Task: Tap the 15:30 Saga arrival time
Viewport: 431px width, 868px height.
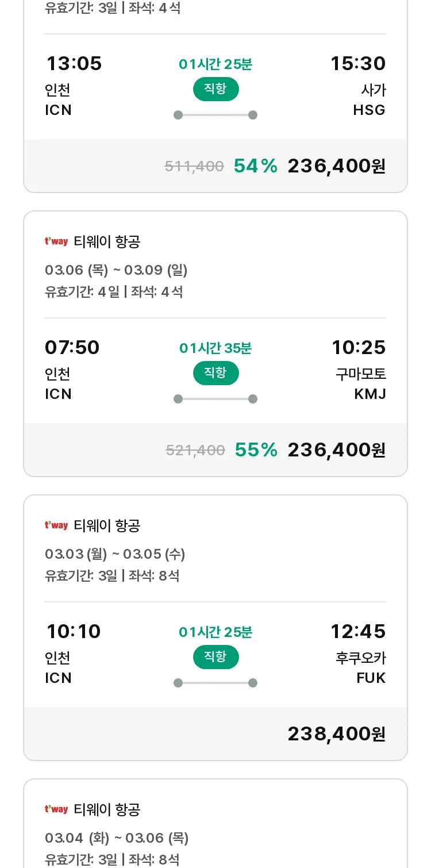Action: coord(357,64)
